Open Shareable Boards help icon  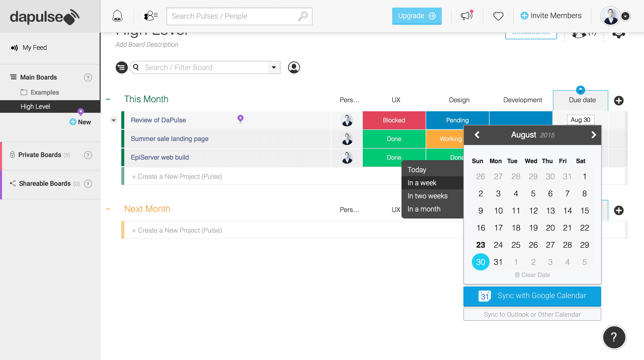coord(88,184)
